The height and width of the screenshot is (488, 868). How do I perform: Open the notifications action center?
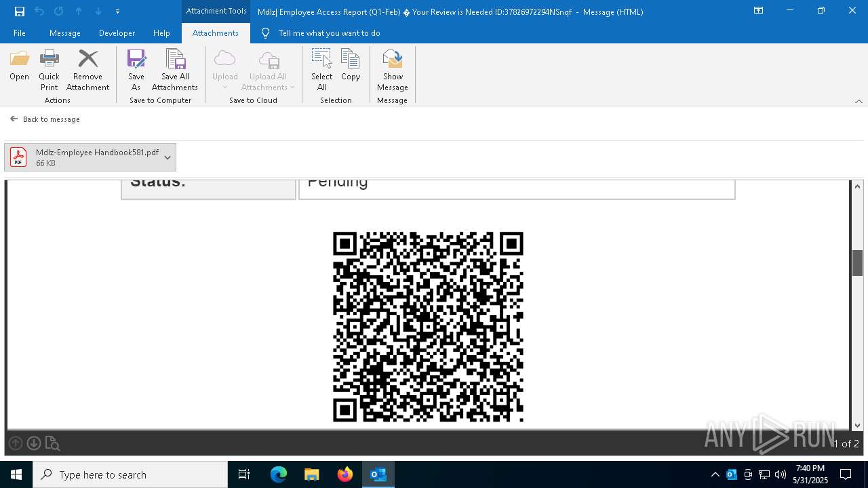(x=846, y=474)
